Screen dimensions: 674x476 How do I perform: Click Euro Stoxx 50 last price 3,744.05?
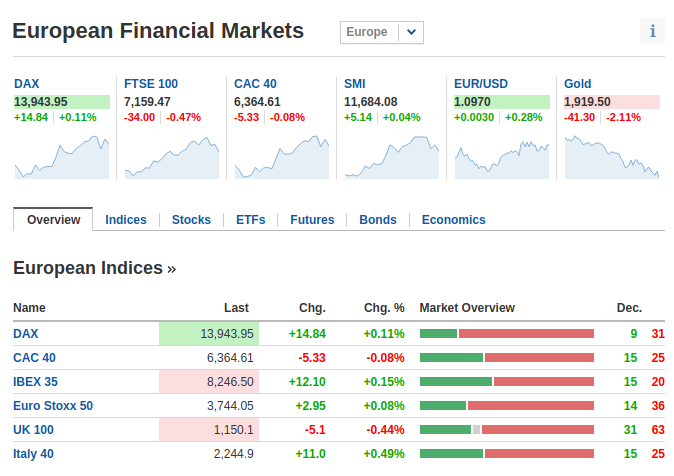[230, 406]
